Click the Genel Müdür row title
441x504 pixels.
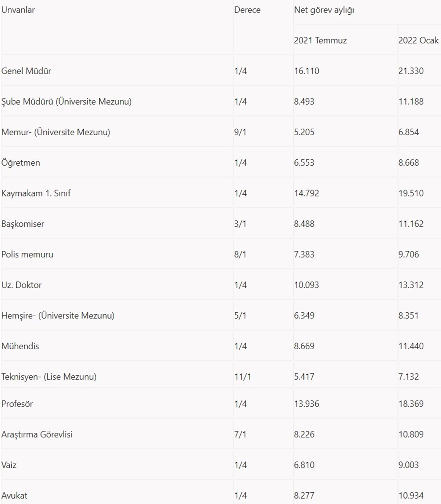coord(26,71)
